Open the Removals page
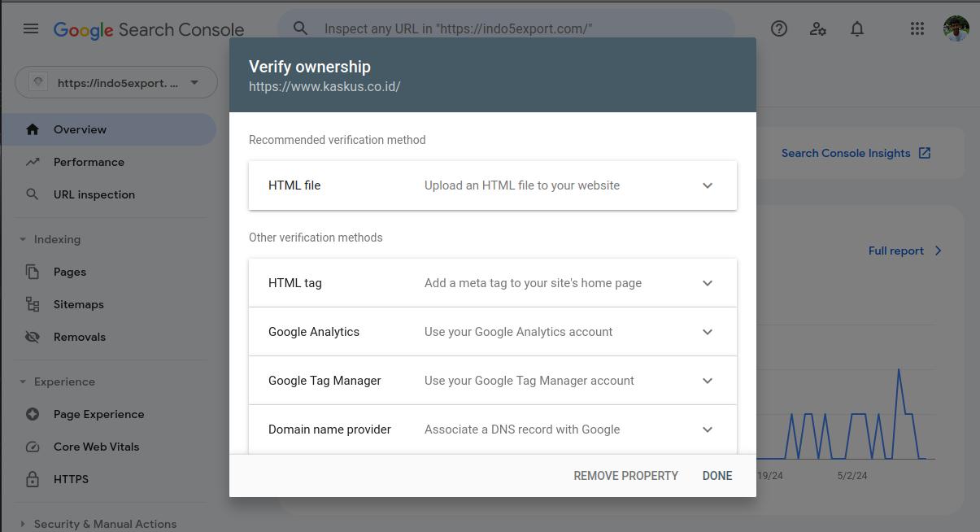The height and width of the screenshot is (532, 980). point(108,337)
